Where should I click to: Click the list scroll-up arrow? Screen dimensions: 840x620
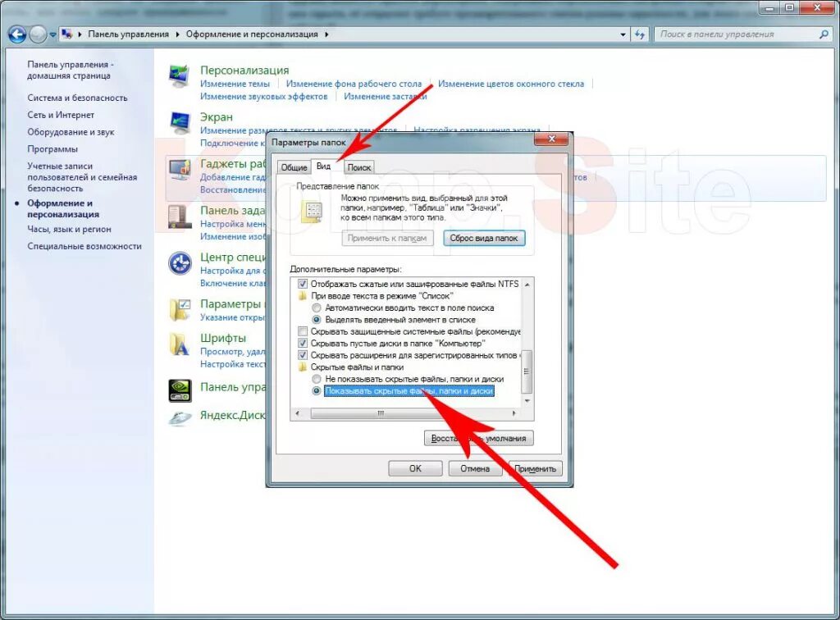(x=527, y=285)
